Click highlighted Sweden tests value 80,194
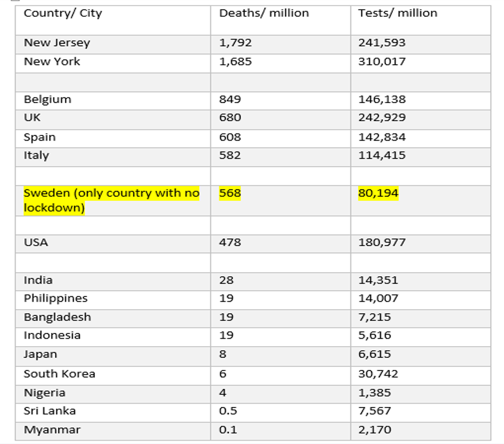This screenshot has height=444, width=504. 378,193
